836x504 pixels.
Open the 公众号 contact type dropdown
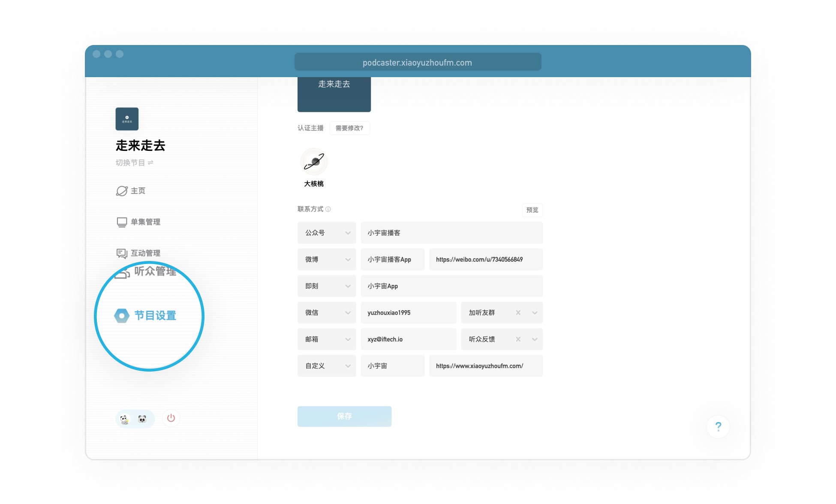click(327, 233)
